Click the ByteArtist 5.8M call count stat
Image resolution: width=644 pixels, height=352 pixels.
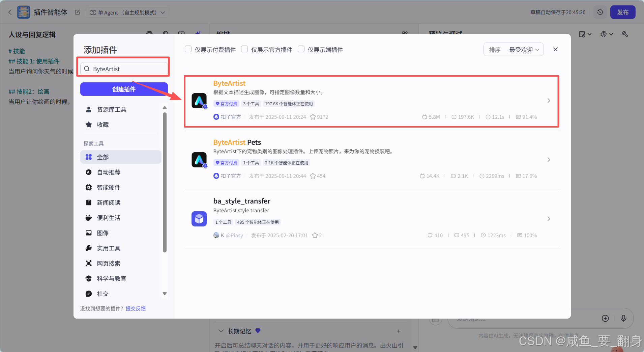(431, 117)
